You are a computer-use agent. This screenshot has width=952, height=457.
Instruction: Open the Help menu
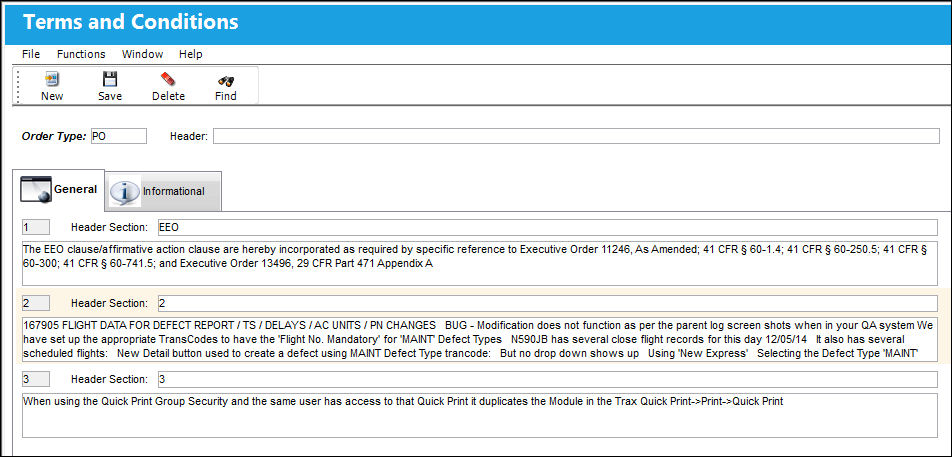click(x=191, y=54)
